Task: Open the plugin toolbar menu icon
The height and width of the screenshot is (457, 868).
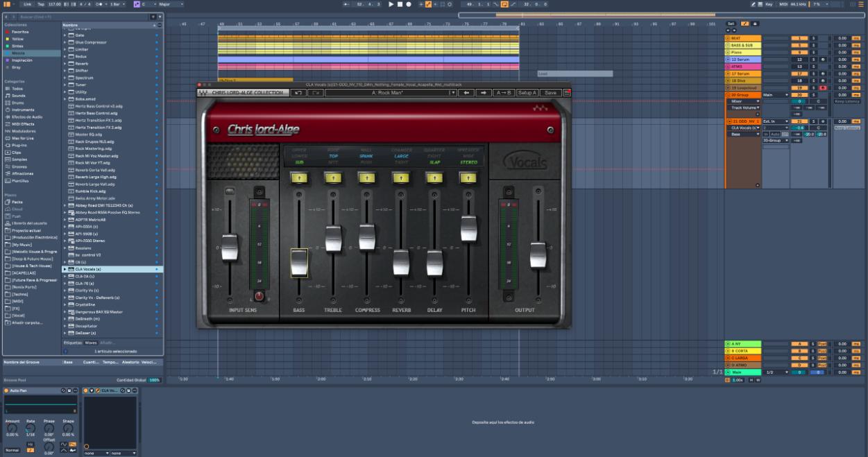Action: click(x=567, y=92)
